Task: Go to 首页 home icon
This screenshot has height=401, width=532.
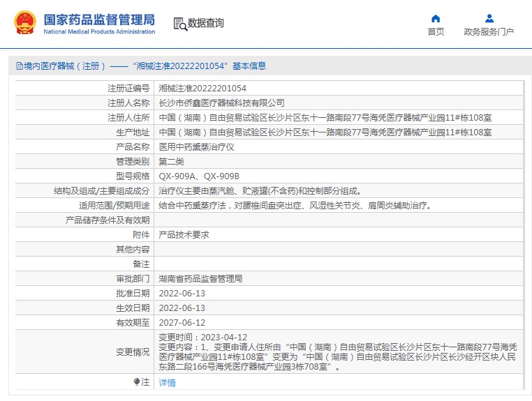Action: [x=436, y=18]
